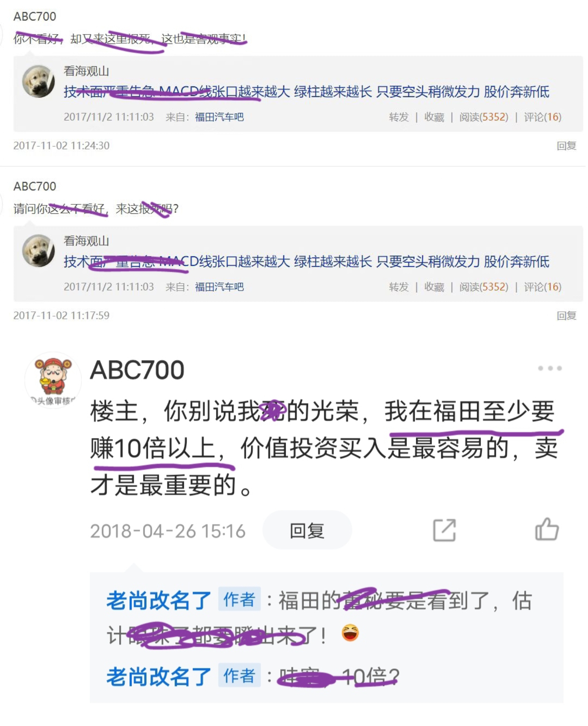This screenshot has width=588, height=726.
Task: Open second 看海观山 dog avatar
Action: (38, 251)
